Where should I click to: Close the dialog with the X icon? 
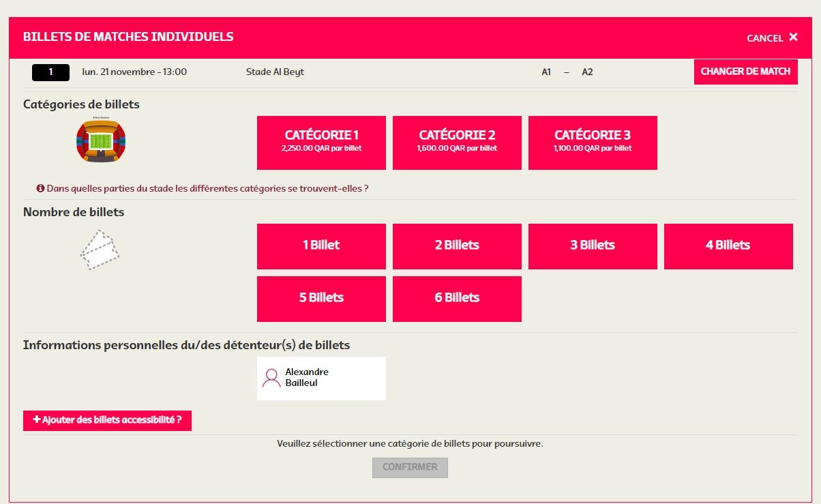(x=793, y=38)
